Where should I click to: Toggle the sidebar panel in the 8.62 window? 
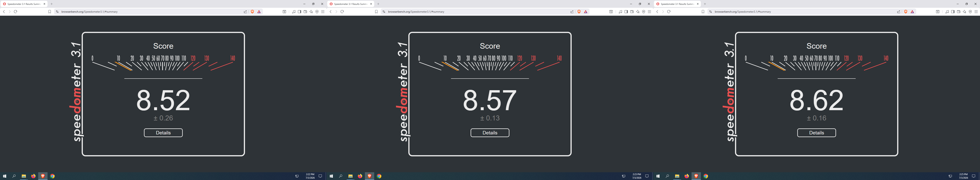tap(953, 12)
